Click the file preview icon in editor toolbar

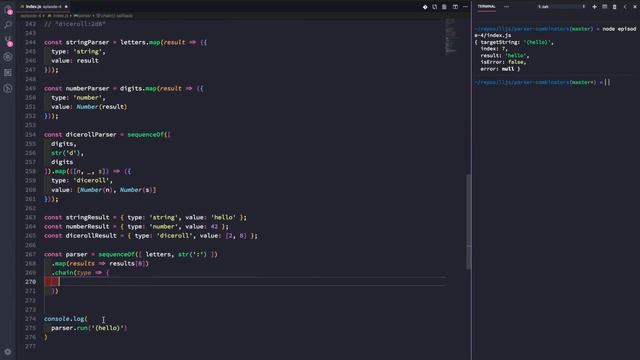click(x=444, y=7)
